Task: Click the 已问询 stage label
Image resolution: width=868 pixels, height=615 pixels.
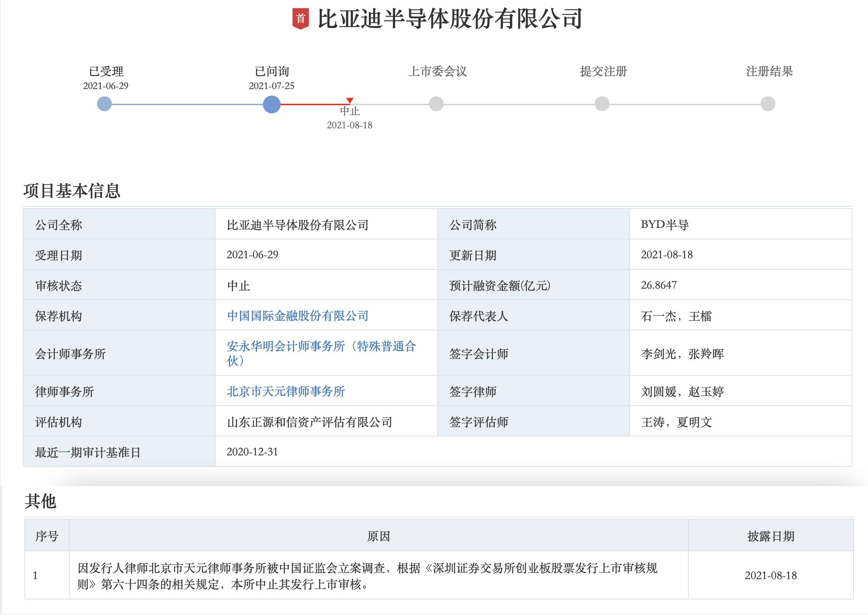Action: coord(272,71)
